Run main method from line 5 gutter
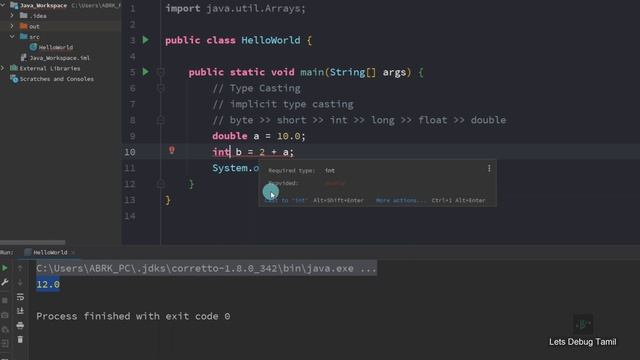Screen dimensions: 640x360 tap(145, 72)
